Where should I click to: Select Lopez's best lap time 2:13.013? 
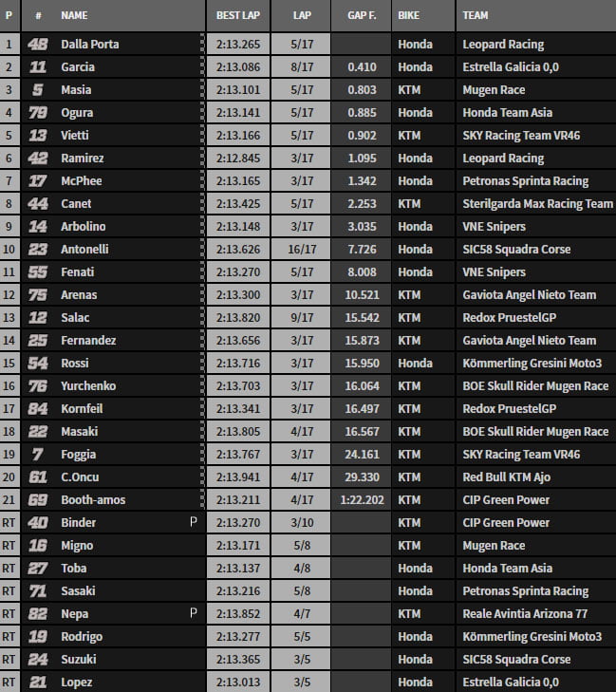[x=237, y=683]
